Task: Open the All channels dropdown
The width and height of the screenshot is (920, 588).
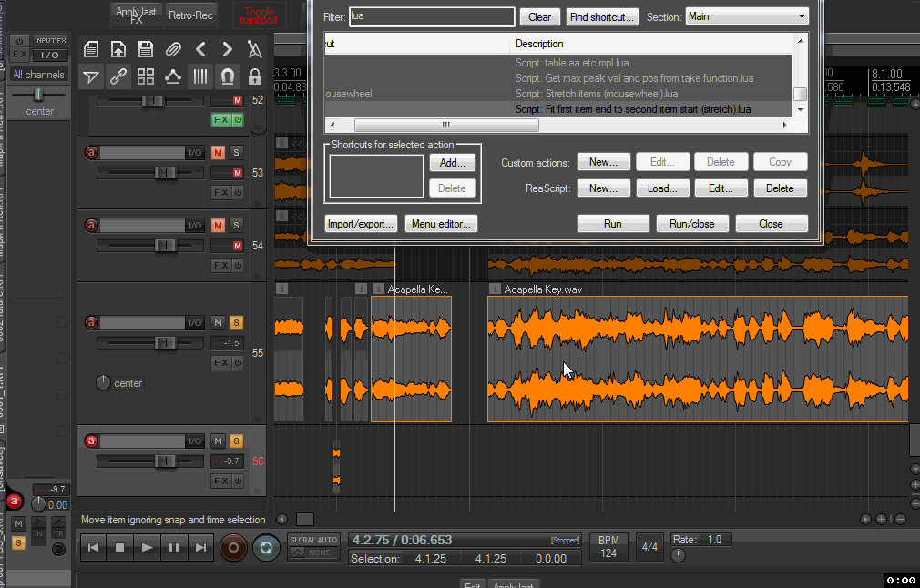Action: pos(38,75)
